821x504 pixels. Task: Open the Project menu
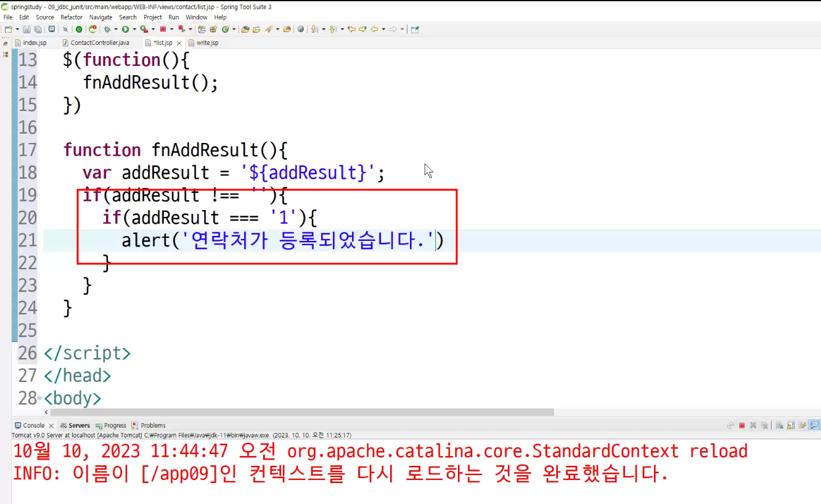point(153,17)
